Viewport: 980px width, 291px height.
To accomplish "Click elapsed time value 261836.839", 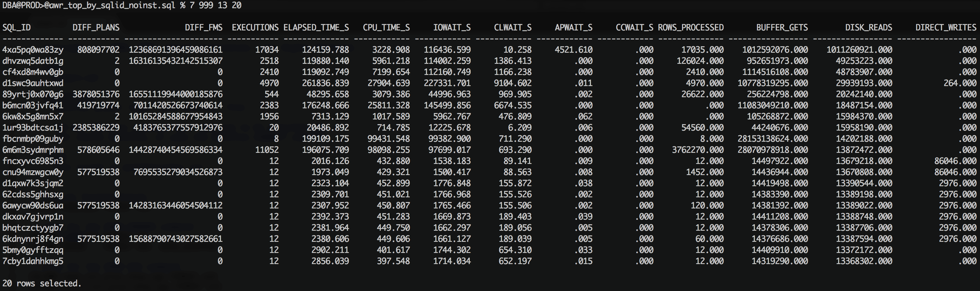I will coord(325,83).
